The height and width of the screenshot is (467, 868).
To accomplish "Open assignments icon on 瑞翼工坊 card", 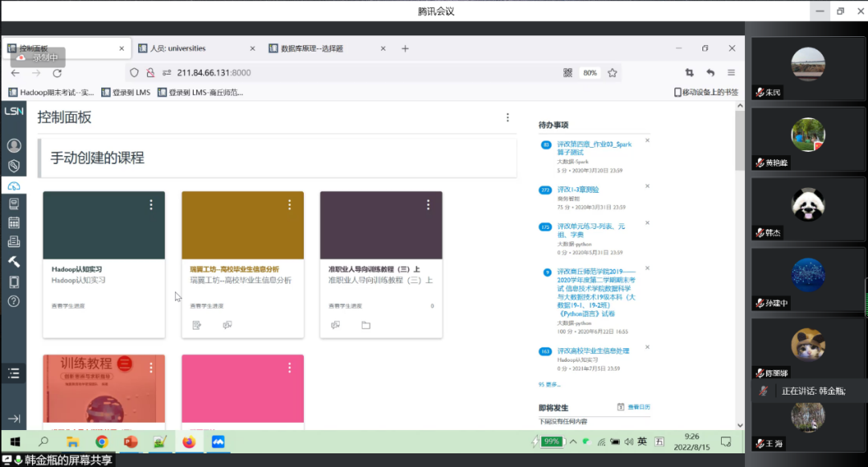I will pyautogui.click(x=197, y=326).
